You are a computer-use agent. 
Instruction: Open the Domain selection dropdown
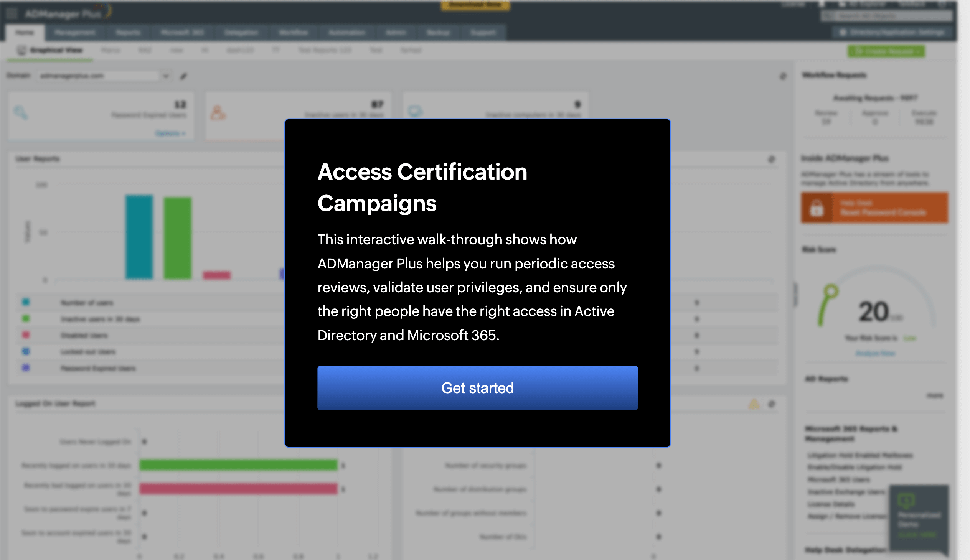point(165,76)
